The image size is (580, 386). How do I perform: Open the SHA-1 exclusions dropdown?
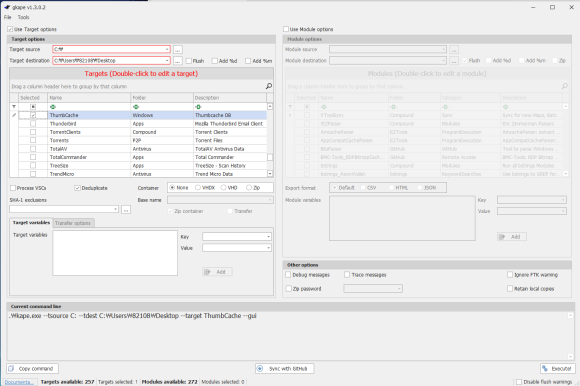coord(115,209)
